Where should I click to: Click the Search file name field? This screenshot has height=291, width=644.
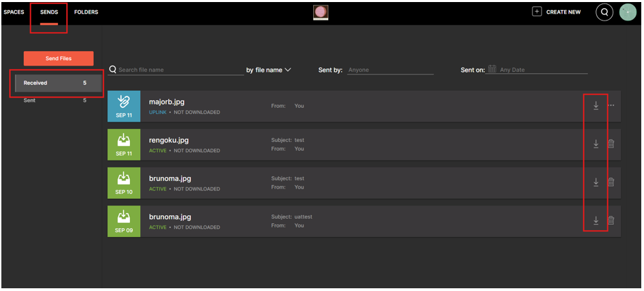(x=180, y=70)
